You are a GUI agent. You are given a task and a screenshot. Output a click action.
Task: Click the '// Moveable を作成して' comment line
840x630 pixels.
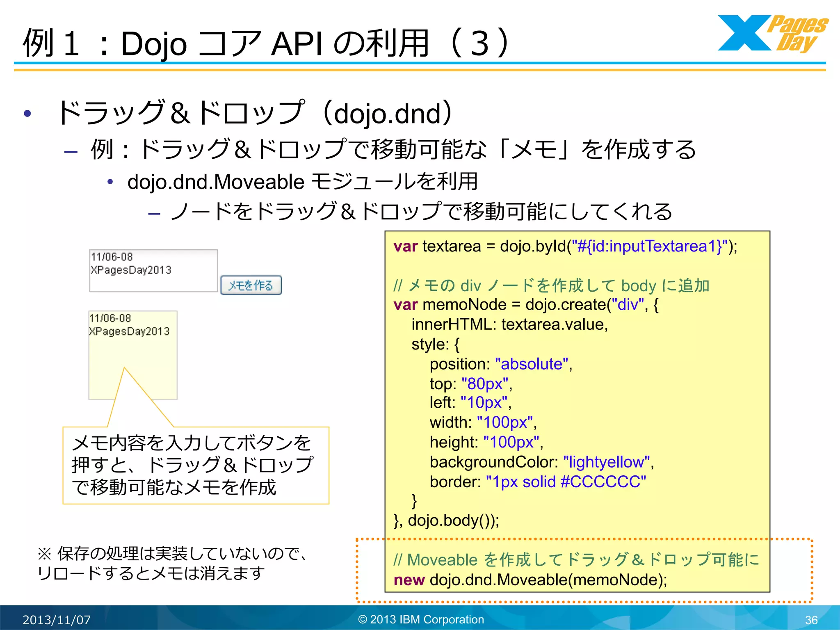[576, 560]
